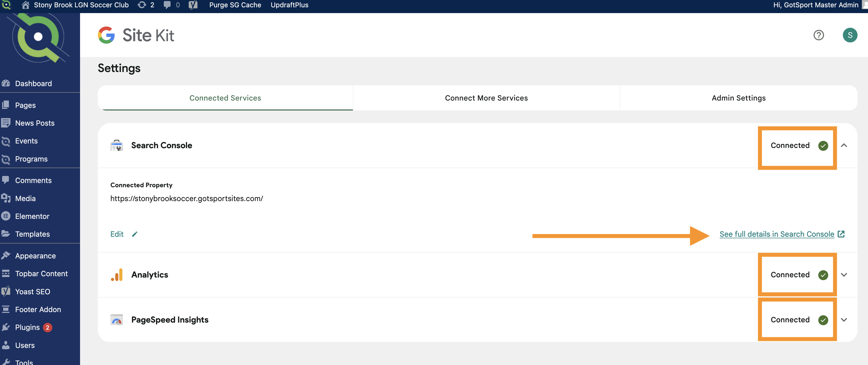Switch to Admin Settings tab
The width and height of the screenshot is (868, 365).
(x=739, y=98)
